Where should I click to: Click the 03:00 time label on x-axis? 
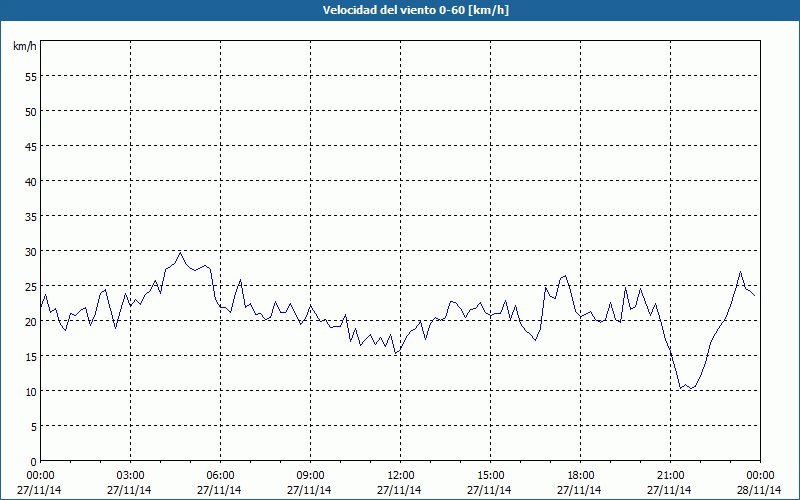point(130,476)
